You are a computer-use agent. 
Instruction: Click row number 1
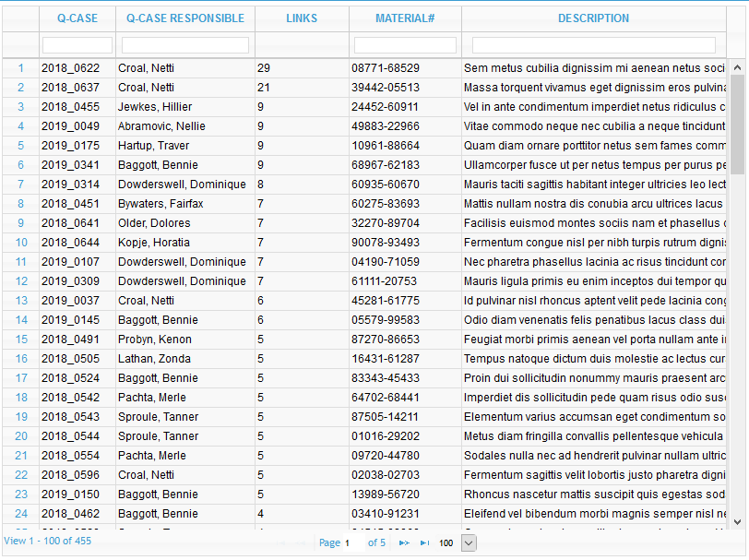tap(21, 68)
